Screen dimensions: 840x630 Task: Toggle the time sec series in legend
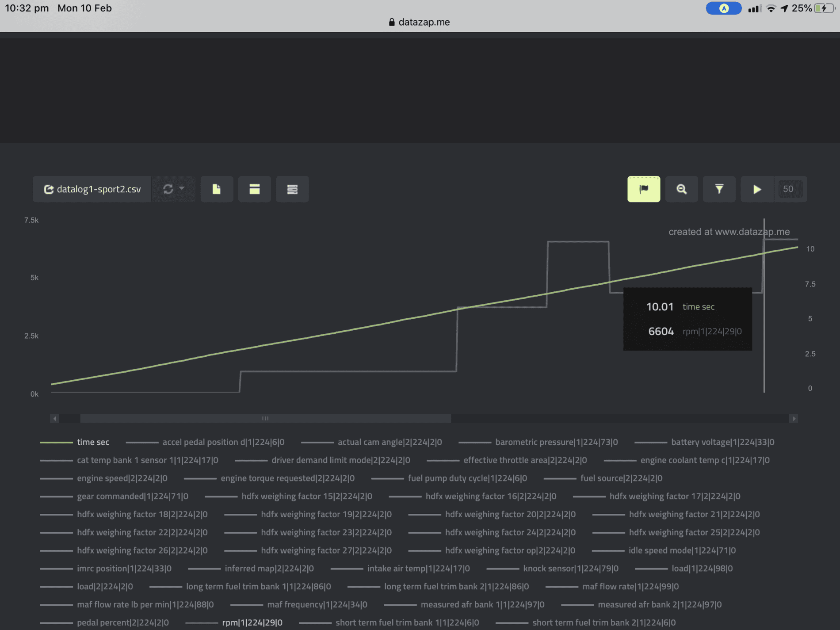[x=75, y=442]
